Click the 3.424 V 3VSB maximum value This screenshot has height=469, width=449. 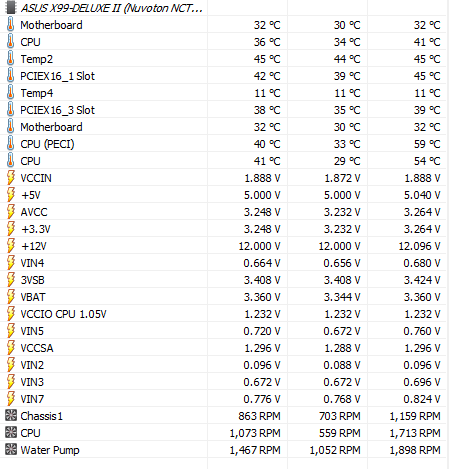[x=422, y=280]
